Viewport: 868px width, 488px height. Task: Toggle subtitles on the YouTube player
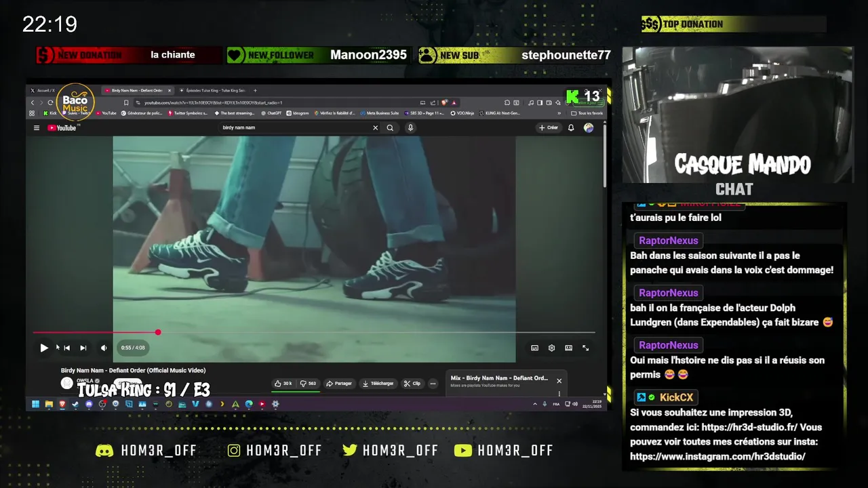(x=534, y=348)
